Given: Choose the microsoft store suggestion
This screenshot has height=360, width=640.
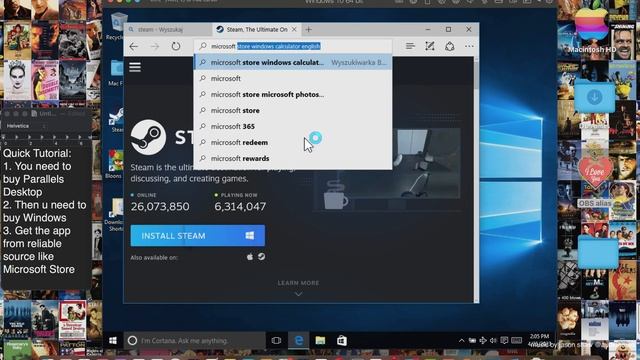Looking at the screenshot, I should point(293,110).
